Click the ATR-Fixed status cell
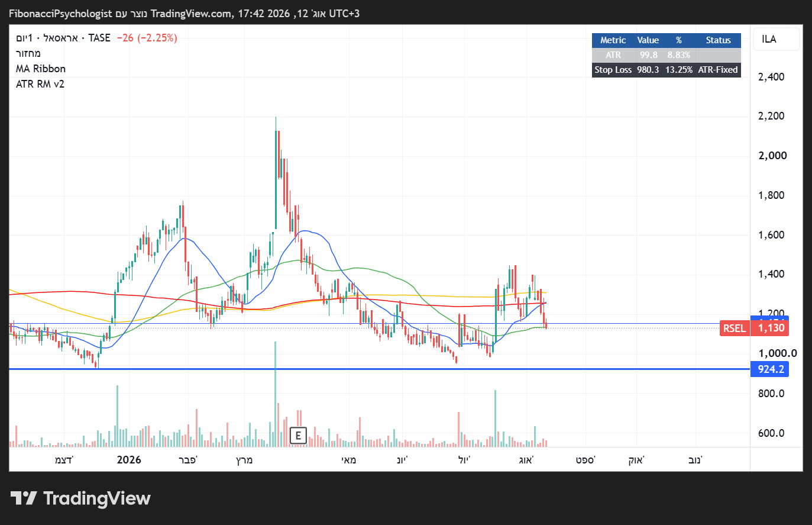The height and width of the screenshot is (525, 812). [718, 70]
